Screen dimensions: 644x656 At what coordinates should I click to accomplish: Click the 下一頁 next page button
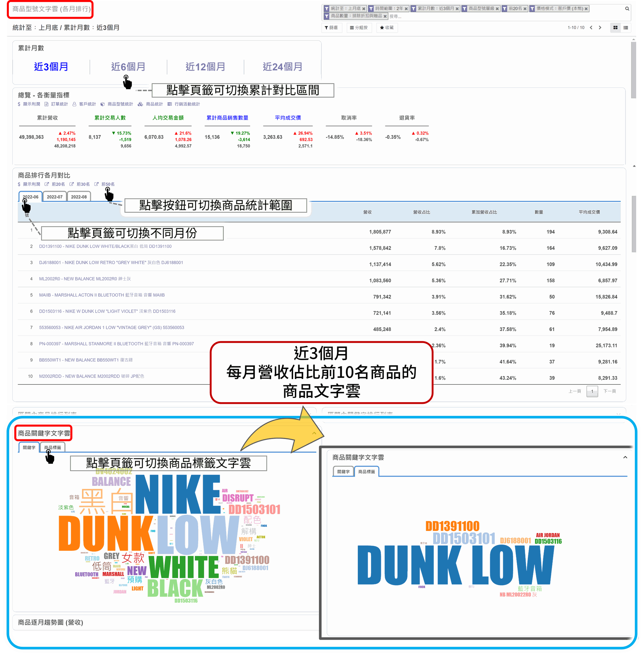tap(609, 391)
